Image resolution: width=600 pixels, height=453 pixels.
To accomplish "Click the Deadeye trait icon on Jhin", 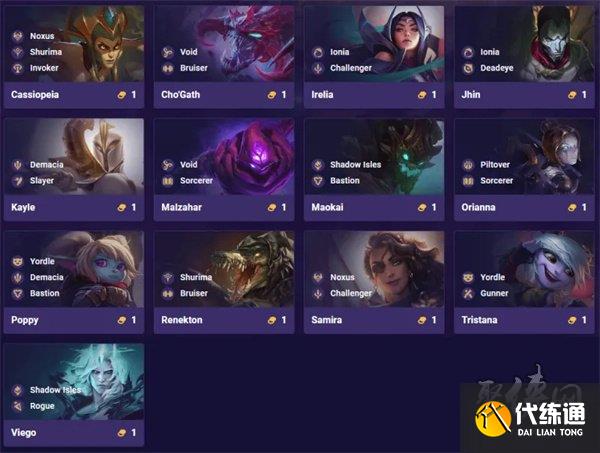I will (x=468, y=68).
